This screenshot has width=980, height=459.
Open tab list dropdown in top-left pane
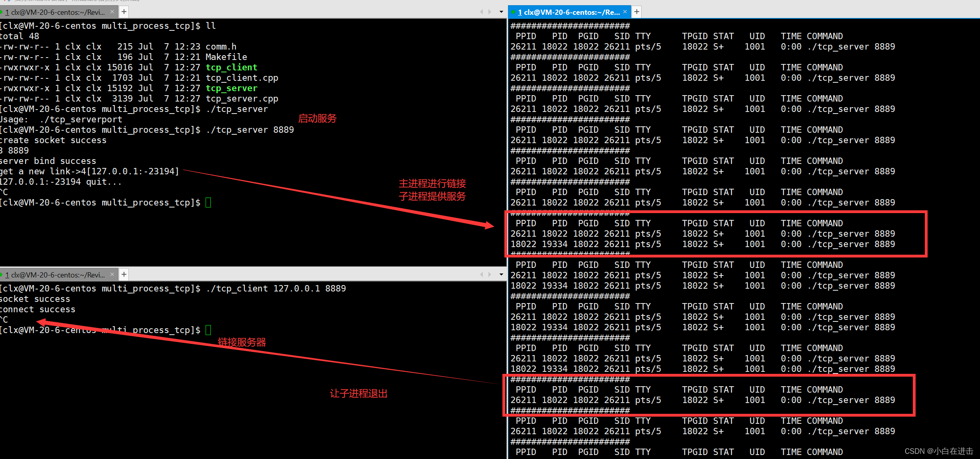(x=501, y=12)
